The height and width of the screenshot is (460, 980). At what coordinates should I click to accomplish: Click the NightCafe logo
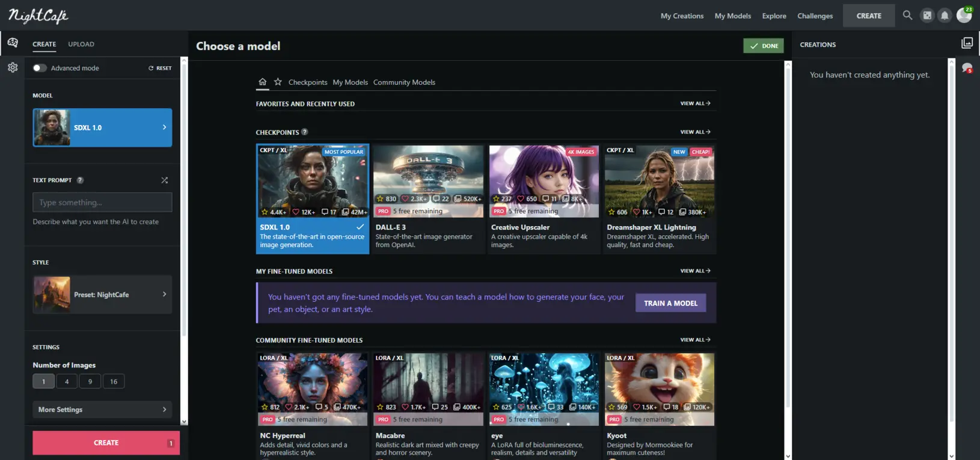[38, 16]
